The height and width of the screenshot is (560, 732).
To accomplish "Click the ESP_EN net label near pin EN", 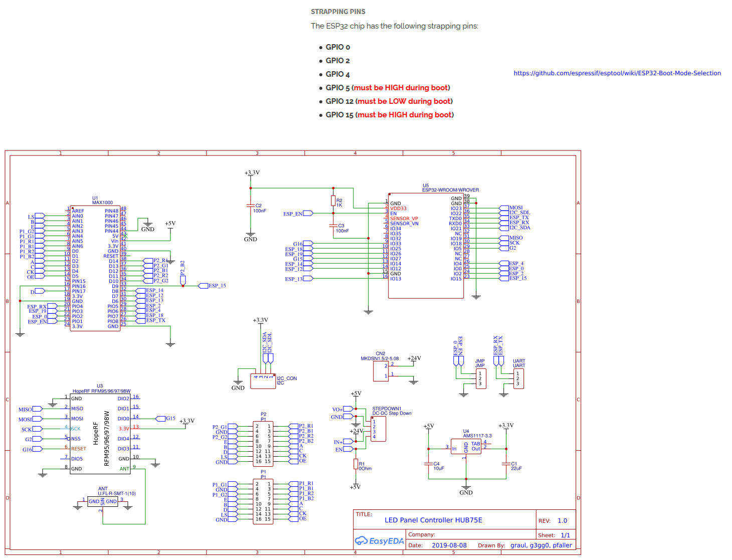I will [298, 213].
